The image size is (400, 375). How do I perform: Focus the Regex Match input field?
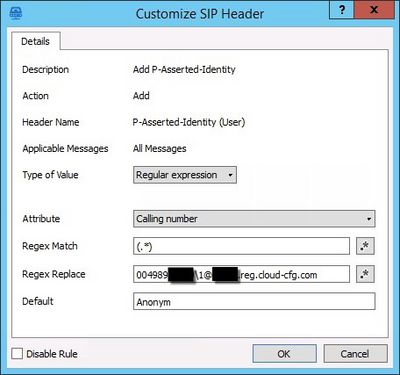pos(241,246)
